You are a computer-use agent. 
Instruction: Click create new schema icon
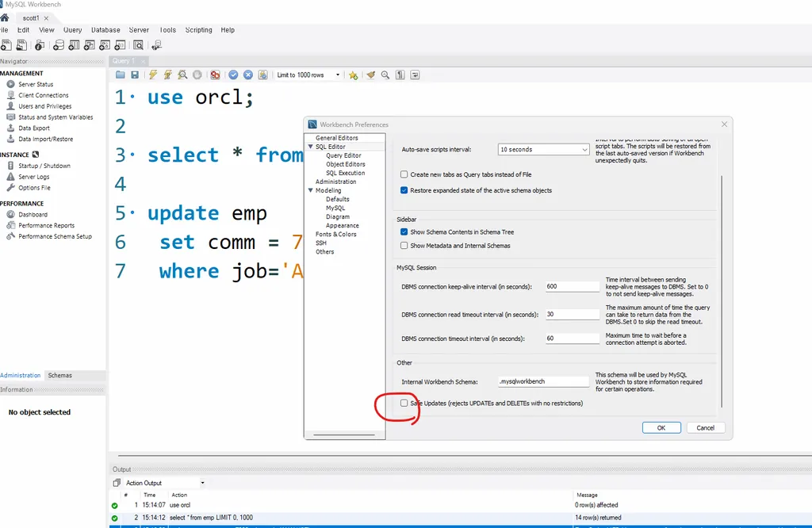tap(59, 45)
